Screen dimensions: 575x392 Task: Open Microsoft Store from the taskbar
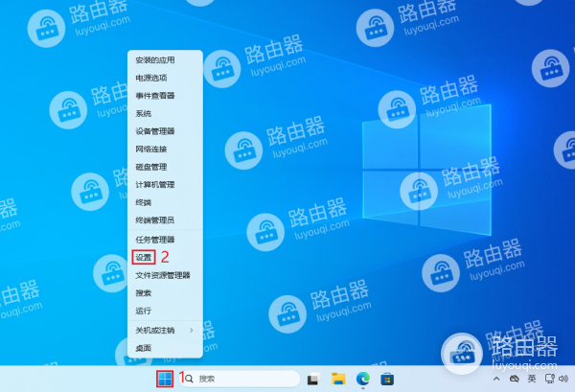point(387,379)
